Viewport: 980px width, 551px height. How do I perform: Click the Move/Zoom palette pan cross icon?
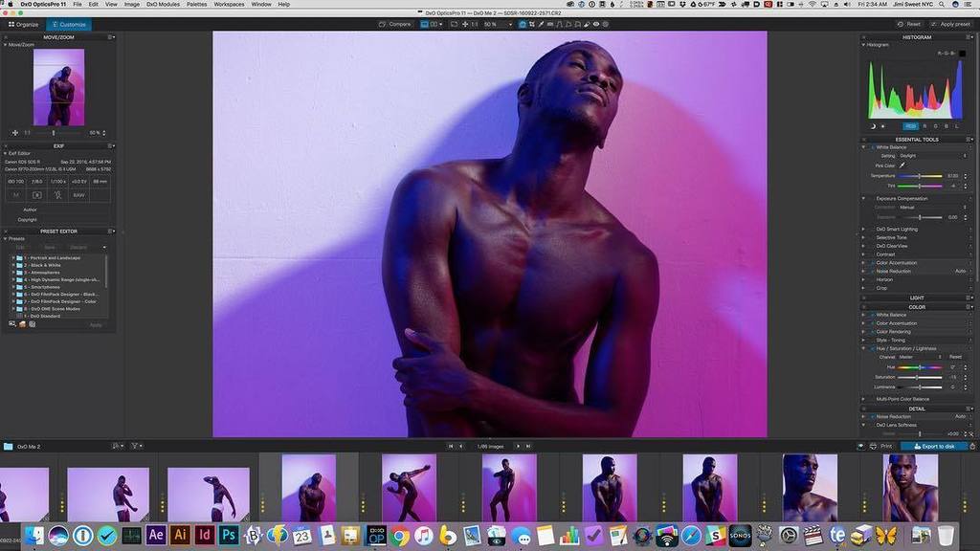pos(15,133)
